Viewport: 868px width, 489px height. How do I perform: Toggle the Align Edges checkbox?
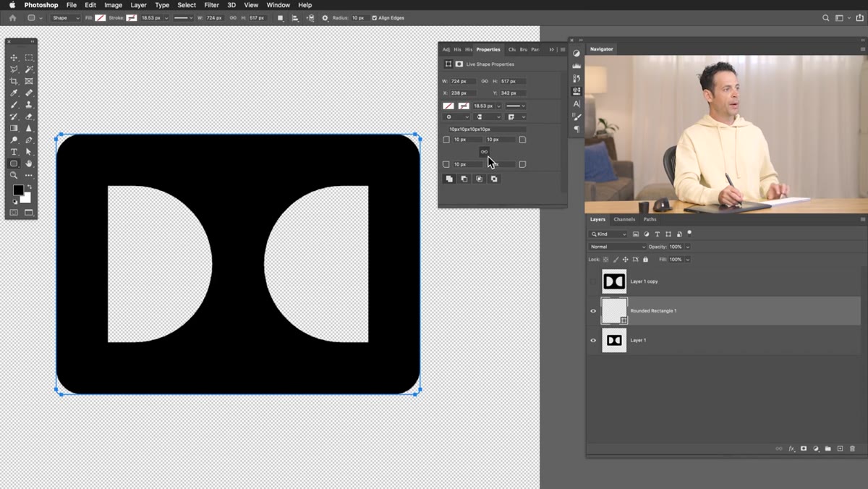coord(374,17)
